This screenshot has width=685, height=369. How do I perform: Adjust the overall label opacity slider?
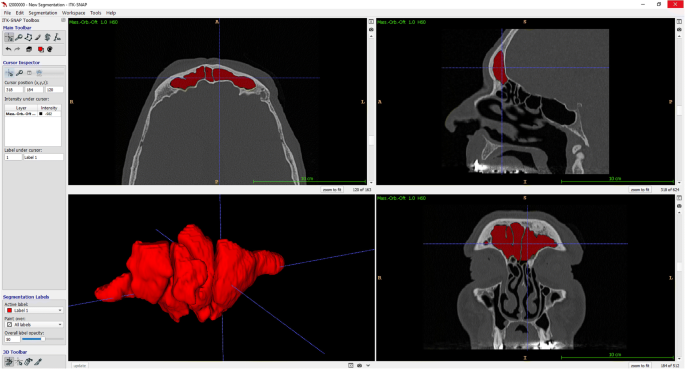coord(43,339)
